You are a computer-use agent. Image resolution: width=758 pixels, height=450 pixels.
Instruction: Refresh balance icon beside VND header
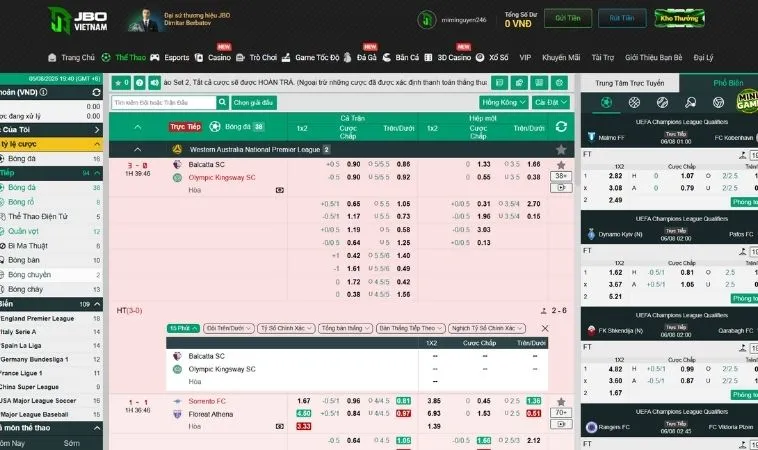pyautogui.click(x=96, y=92)
